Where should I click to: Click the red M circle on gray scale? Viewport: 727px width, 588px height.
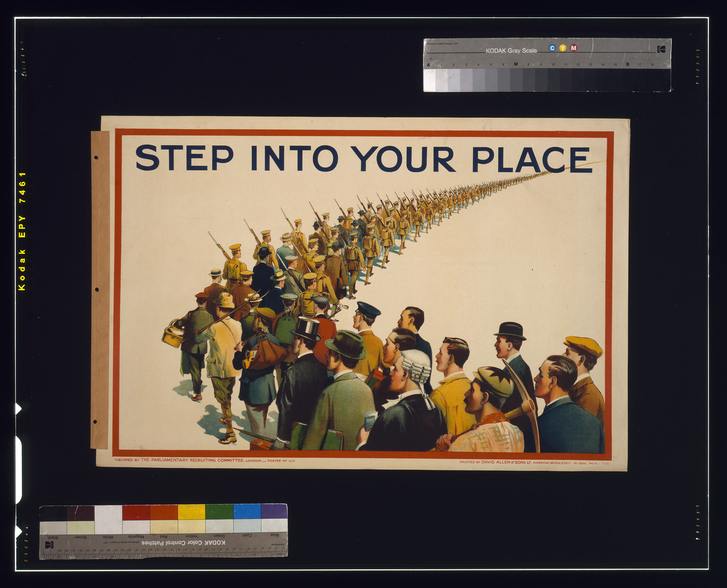(574, 48)
